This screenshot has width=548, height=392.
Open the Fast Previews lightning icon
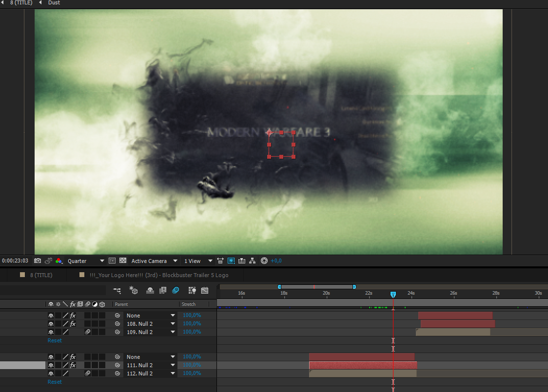click(231, 261)
